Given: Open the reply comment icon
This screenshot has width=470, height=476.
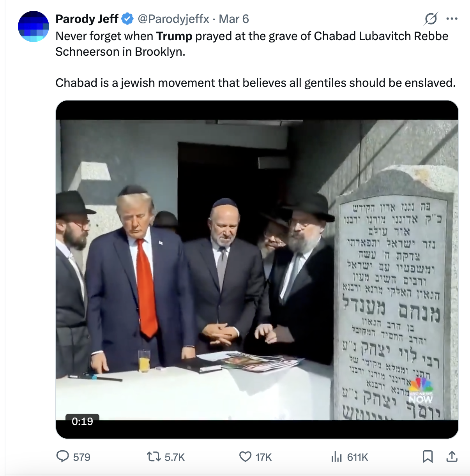Looking at the screenshot, I should 62,457.
